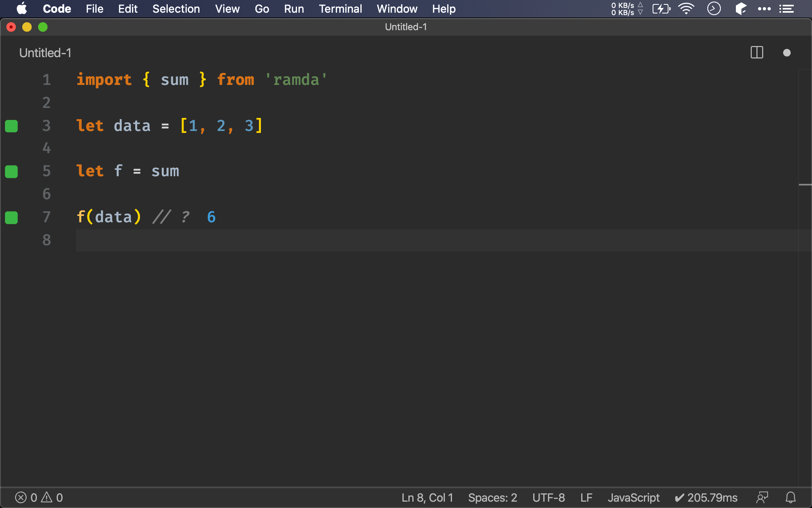
Task: Open the Run menu
Action: pyautogui.click(x=294, y=9)
